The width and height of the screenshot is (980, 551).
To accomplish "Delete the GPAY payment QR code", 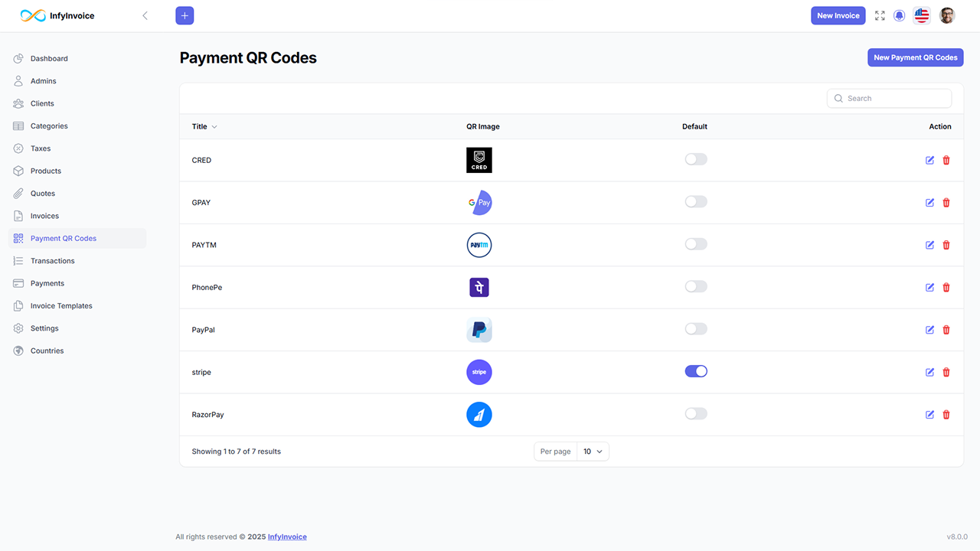I will coord(946,202).
